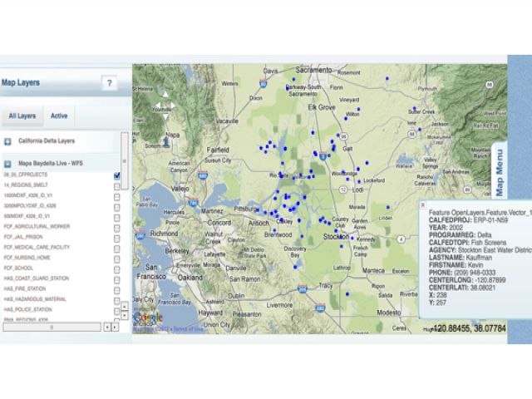Viewport: 532px width, 399px height.
Task: Click the Modesto label on the map
Action: point(389,313)
